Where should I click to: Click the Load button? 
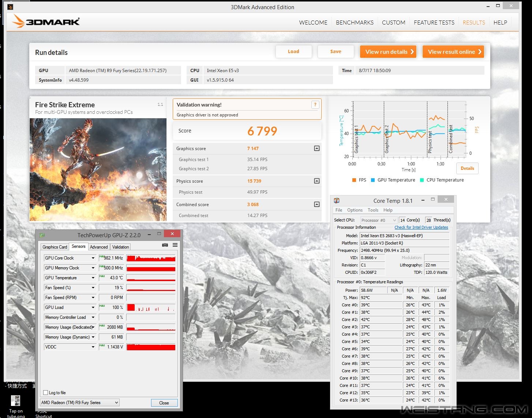293,52
